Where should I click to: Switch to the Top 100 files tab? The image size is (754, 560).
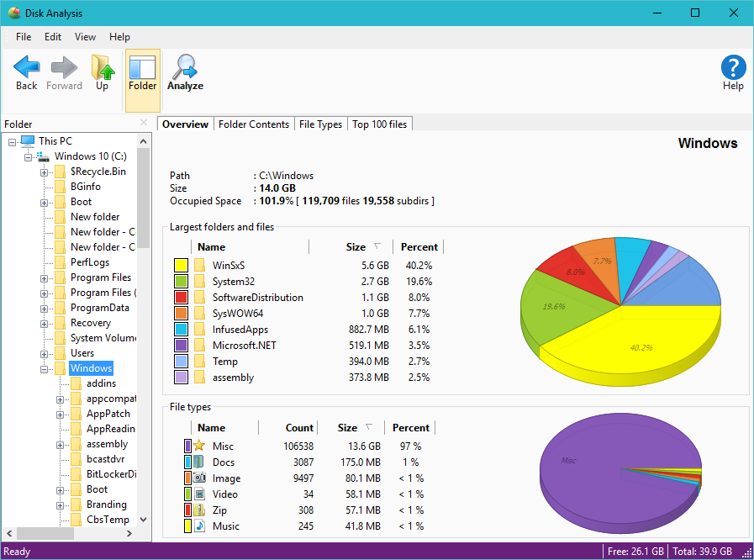tap(380, 124)
